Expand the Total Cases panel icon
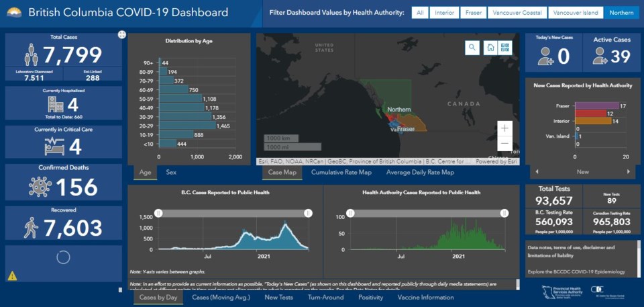Viewport: 644px width, 307px height. tap(121, 34)
